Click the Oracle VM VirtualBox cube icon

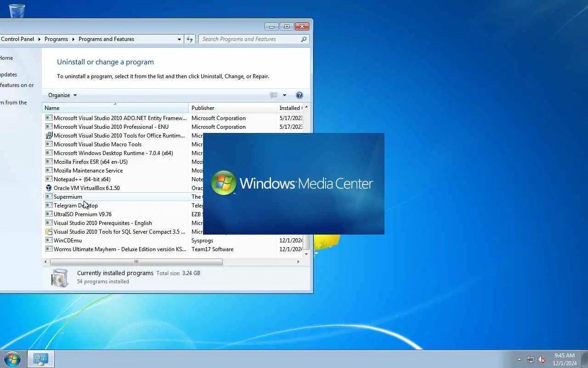coord(49,188)
